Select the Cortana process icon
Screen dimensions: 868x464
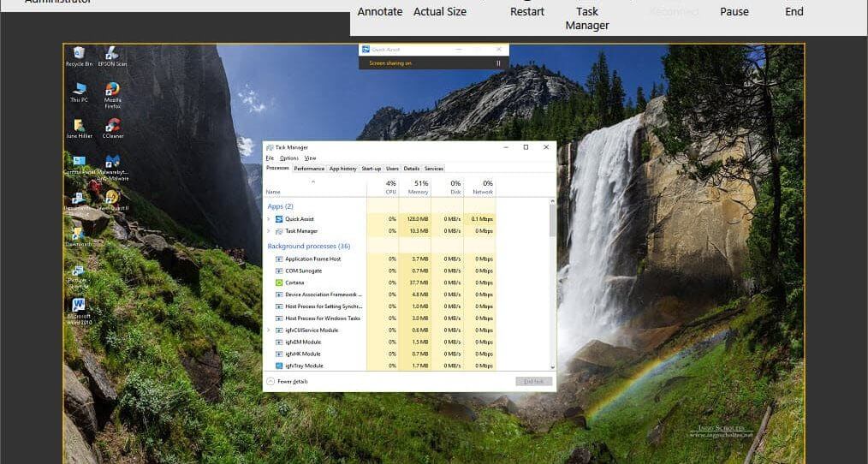point(279,283)
